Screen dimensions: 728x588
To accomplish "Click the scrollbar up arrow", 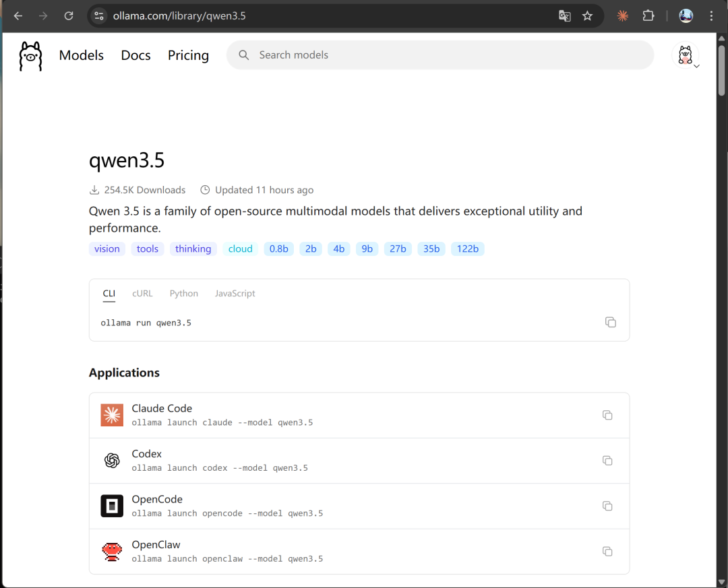I will pyautogui.click(x=721, y=38).
